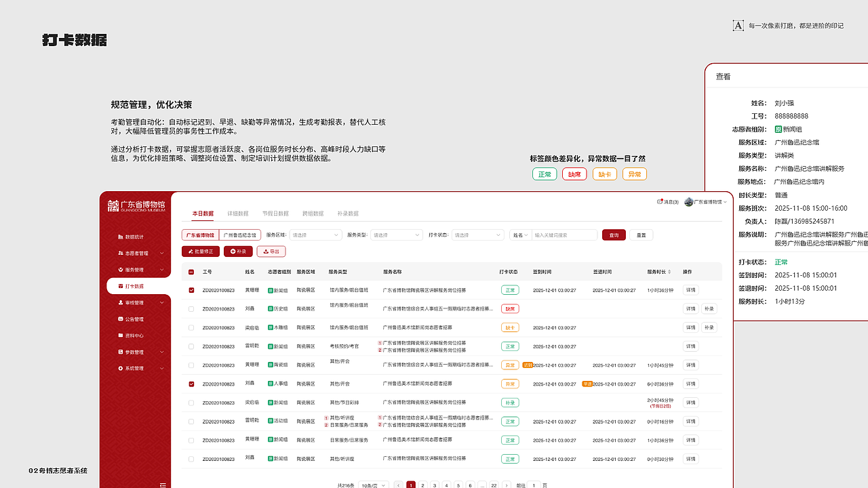Image resolution: width=868 pixels, height=488 pixels.
Task: Check the checkbox for 雷明乾 活动组 row
Action: tap(191, 421)
